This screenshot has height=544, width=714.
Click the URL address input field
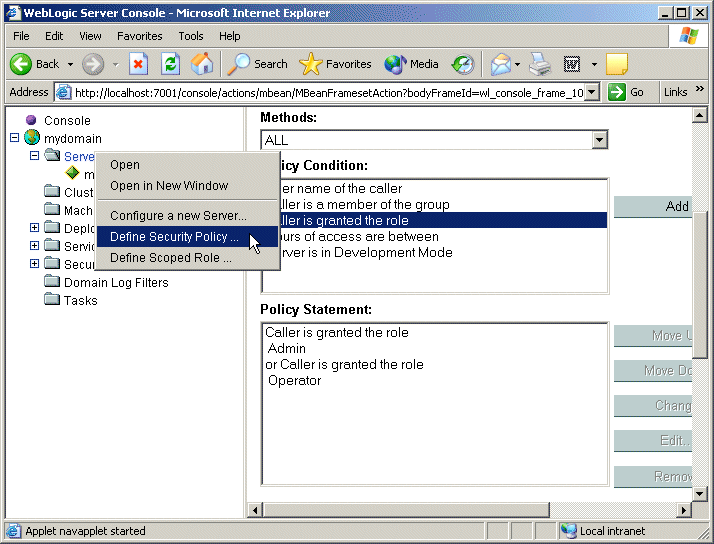click(x=329, y=93)
